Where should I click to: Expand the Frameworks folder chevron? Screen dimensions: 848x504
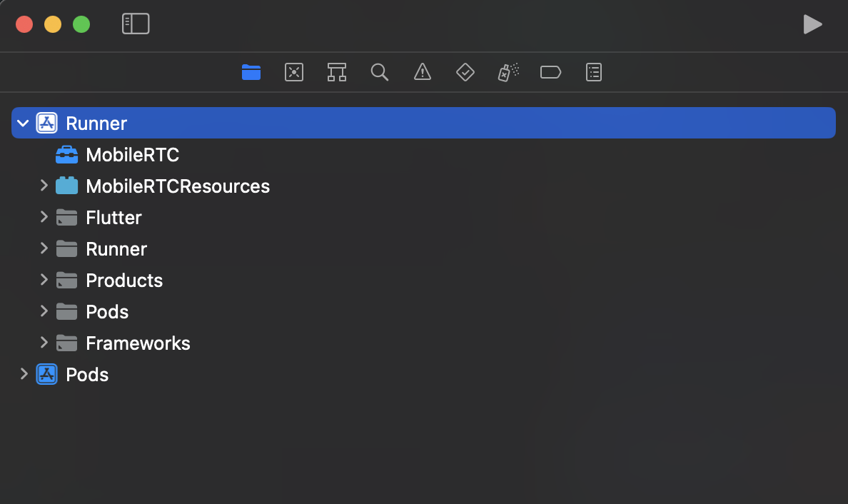pyautogui.click(x=44, y=343)
